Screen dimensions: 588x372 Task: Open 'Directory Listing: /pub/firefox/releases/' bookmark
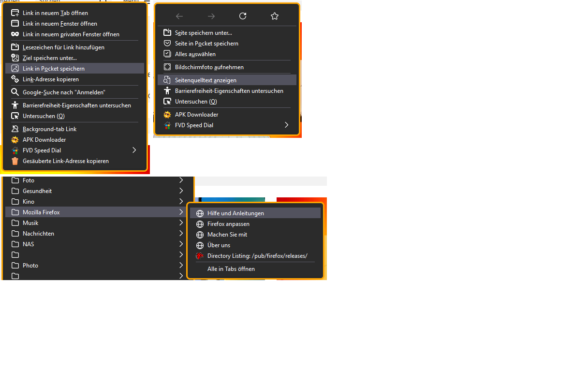pyautogui.click(x=255, y=255)
